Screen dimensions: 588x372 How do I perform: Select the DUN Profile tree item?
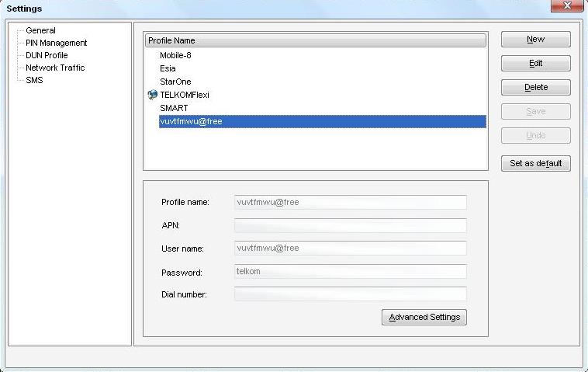tap(47, 55)
